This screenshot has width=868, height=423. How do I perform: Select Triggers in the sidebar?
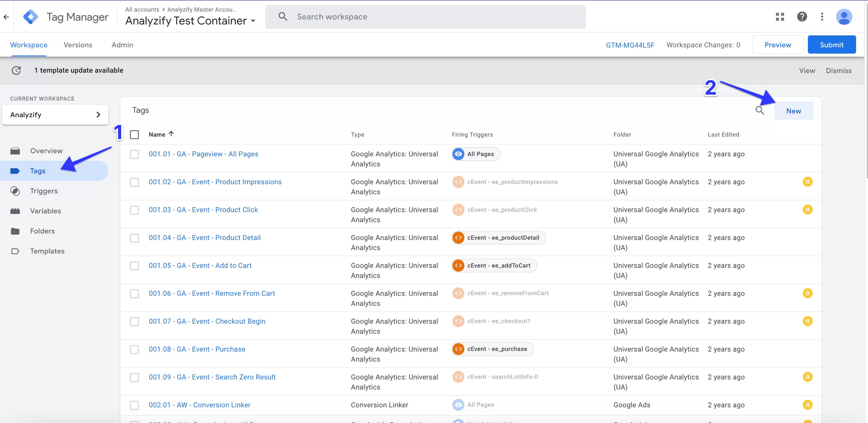tap(44, 191)
